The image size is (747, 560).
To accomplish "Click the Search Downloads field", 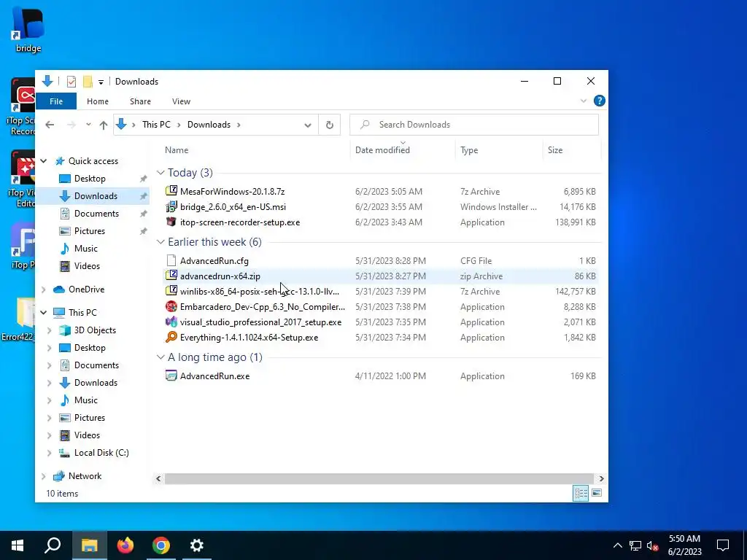I will 474,125.
